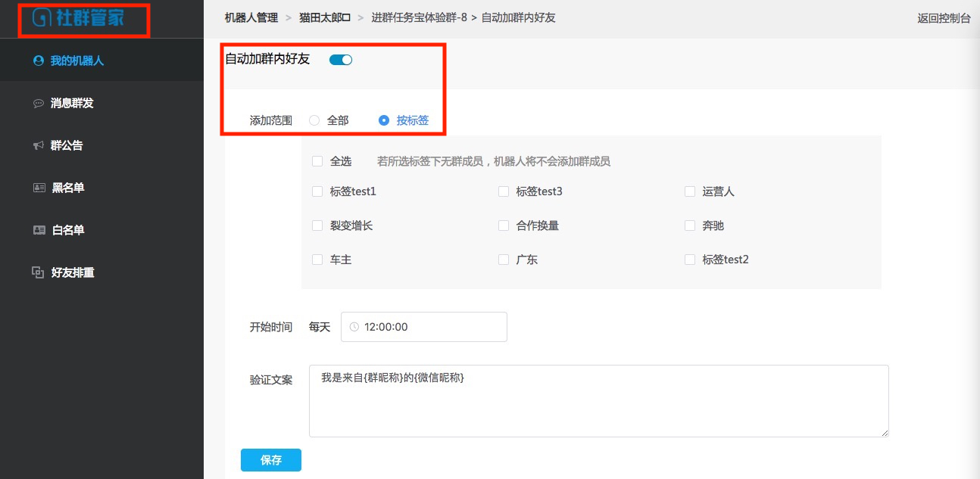Click the 社群管家 logo icon
Viewport: 980px width, 479px height.
[x=43, y=18]
